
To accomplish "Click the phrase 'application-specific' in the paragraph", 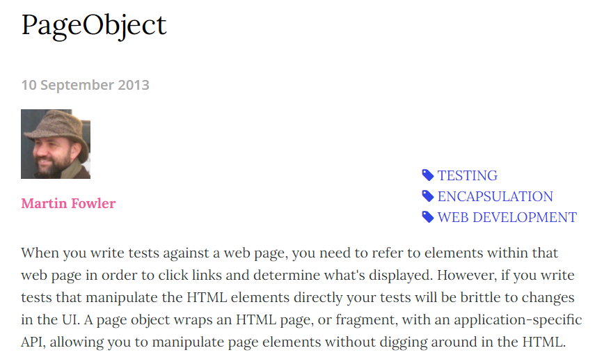I will coord(518,320).
